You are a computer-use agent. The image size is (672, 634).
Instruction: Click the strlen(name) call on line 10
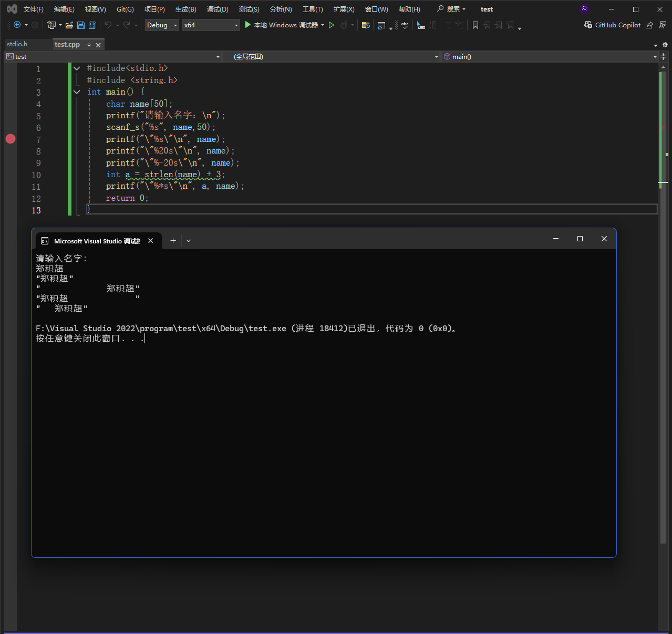point(173,175)
